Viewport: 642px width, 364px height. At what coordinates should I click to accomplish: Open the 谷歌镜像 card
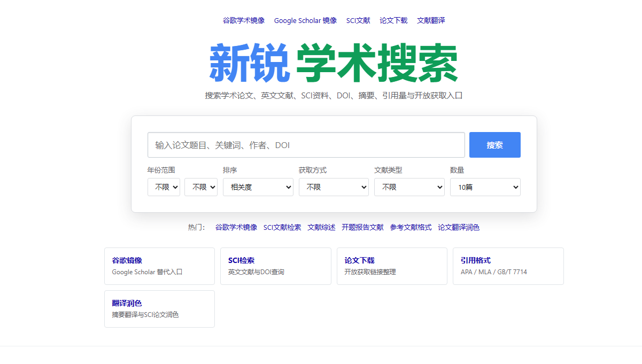[159, 266]
